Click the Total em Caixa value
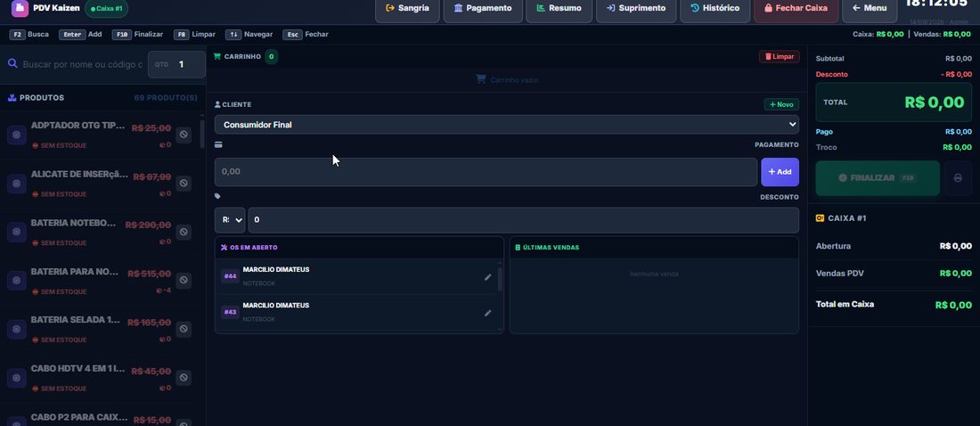The image size is (980, 426). point(953,306)
